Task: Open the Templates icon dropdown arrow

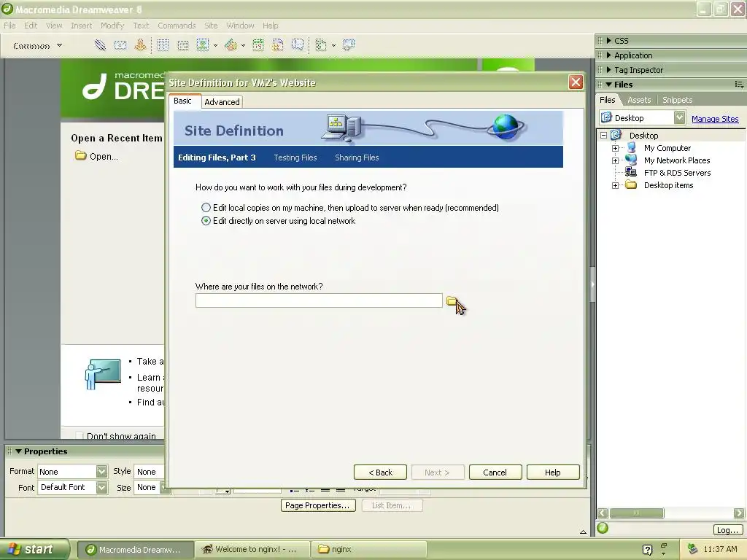Action: (333, 46)
